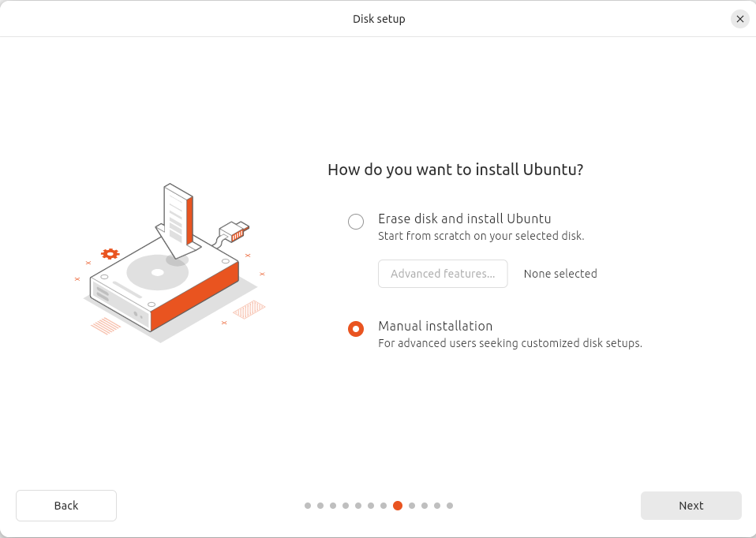Click the USB cable plug in the illustration

235,231
